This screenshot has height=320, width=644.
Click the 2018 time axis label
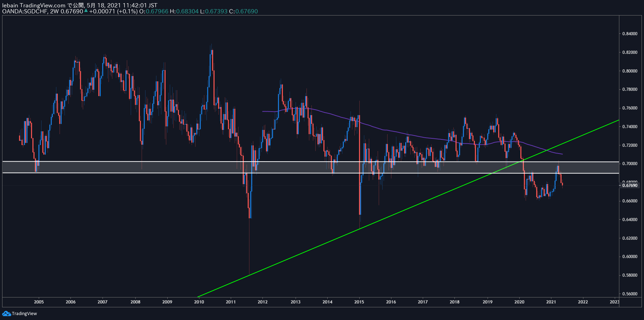pos(454,302)
